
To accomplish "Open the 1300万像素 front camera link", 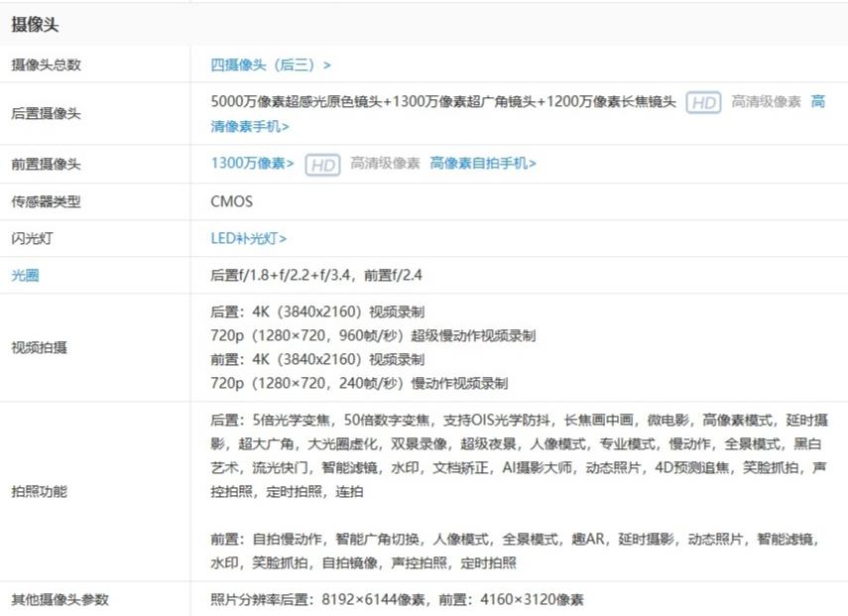I will click(x=252, y=164).
